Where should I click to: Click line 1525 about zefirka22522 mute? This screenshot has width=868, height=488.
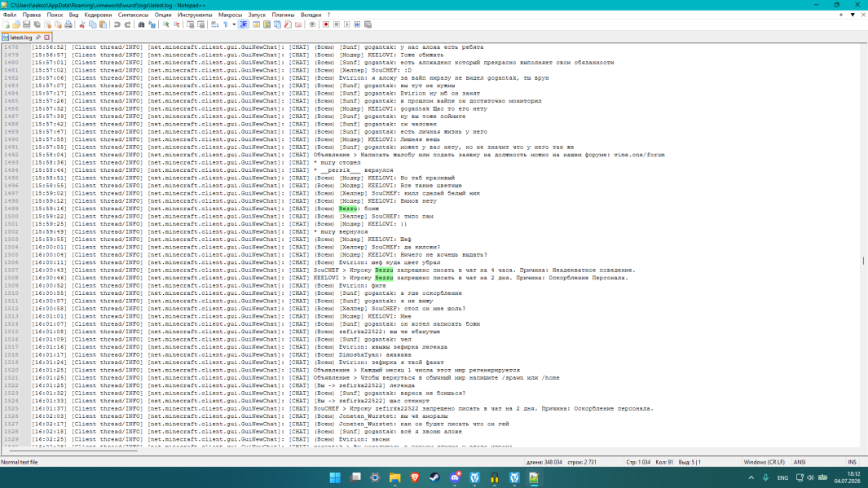(342, 409)
